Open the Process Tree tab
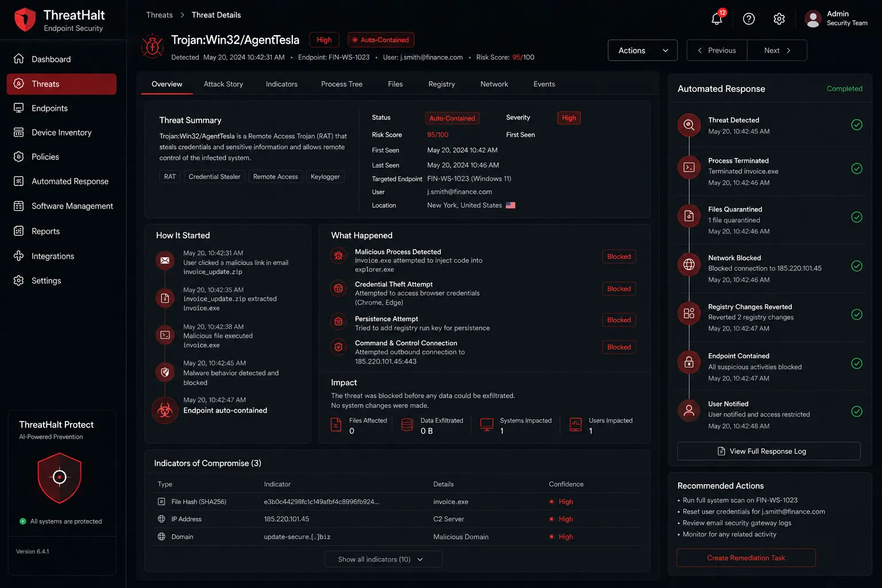Image resolution: width=882 pixels, height=588 pixels. click(x=342, y=84)
